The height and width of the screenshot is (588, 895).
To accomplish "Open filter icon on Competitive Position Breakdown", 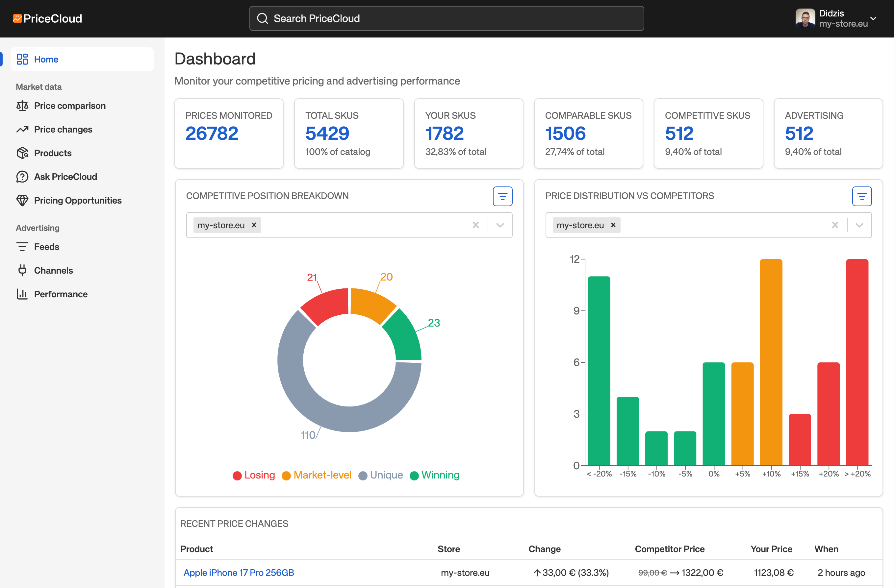I will click(x=502, y=196).
